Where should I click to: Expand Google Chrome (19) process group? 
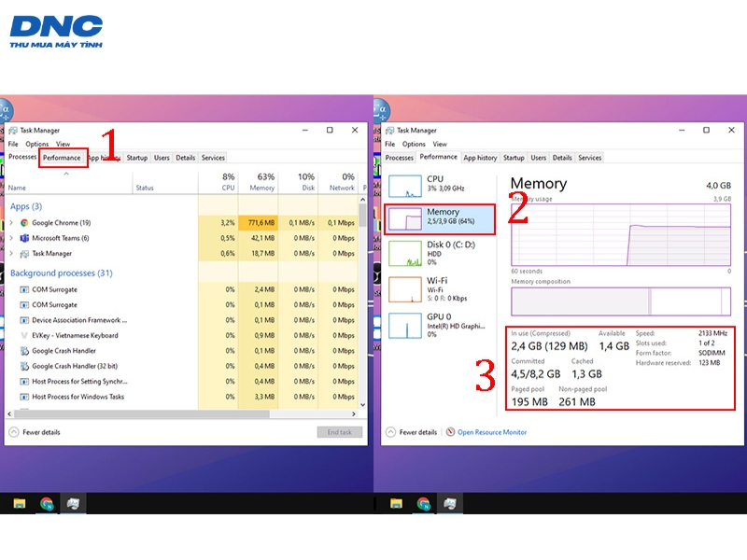(11, 223)
